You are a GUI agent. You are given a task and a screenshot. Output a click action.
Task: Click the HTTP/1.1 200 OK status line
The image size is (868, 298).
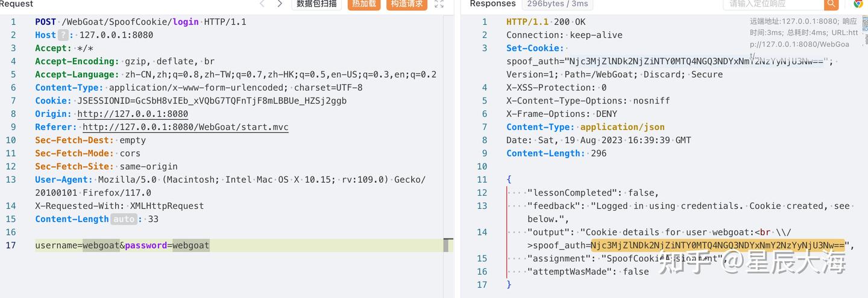coord(546,22)
